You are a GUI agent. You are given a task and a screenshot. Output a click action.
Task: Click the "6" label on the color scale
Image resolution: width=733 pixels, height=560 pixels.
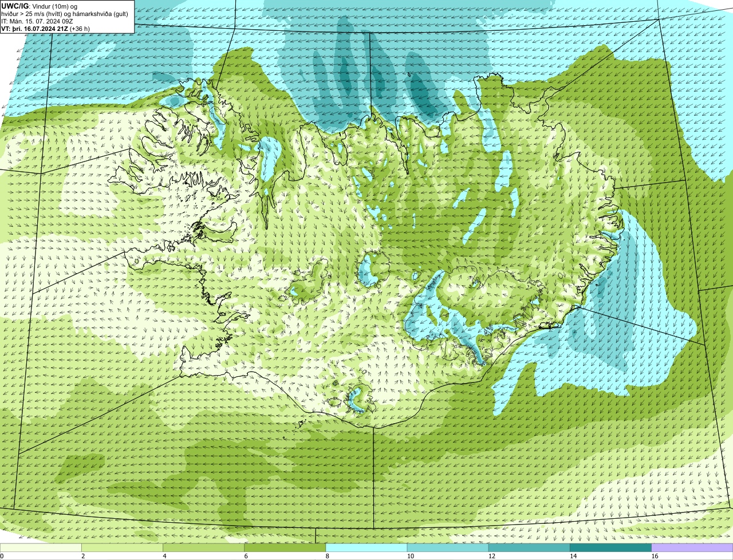[246, 556]
